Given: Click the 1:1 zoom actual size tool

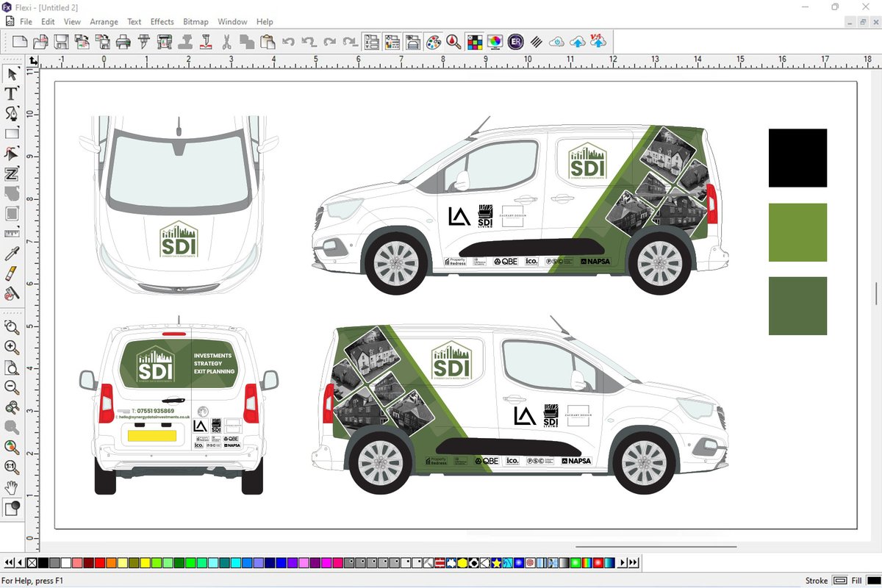Looking at the screenshot, I should point(12,467).
